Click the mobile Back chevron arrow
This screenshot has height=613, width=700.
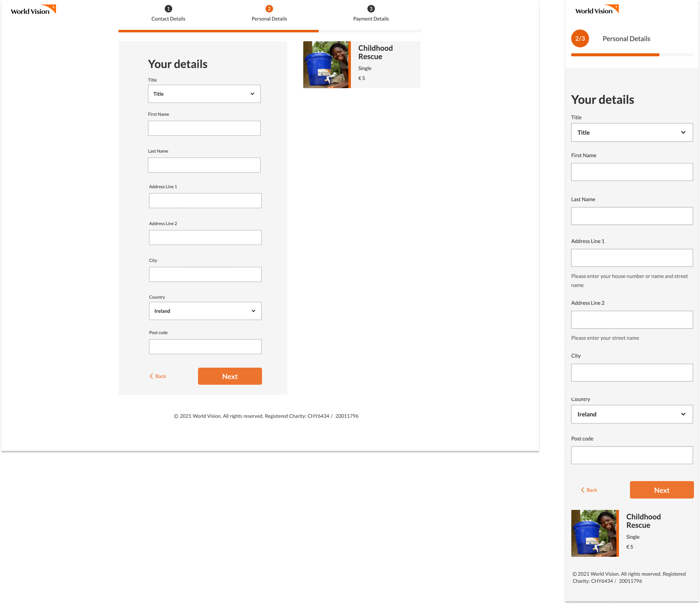point(583,490)
